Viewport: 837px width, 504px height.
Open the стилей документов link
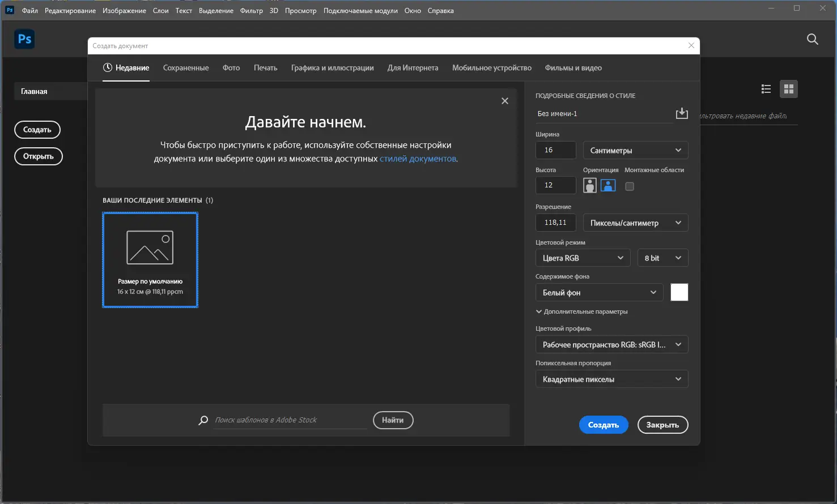click(x=418, y=159)
